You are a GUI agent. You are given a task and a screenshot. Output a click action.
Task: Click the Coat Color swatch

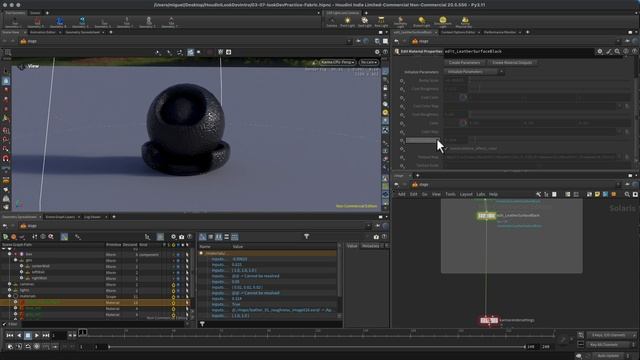tap(463, 98)
